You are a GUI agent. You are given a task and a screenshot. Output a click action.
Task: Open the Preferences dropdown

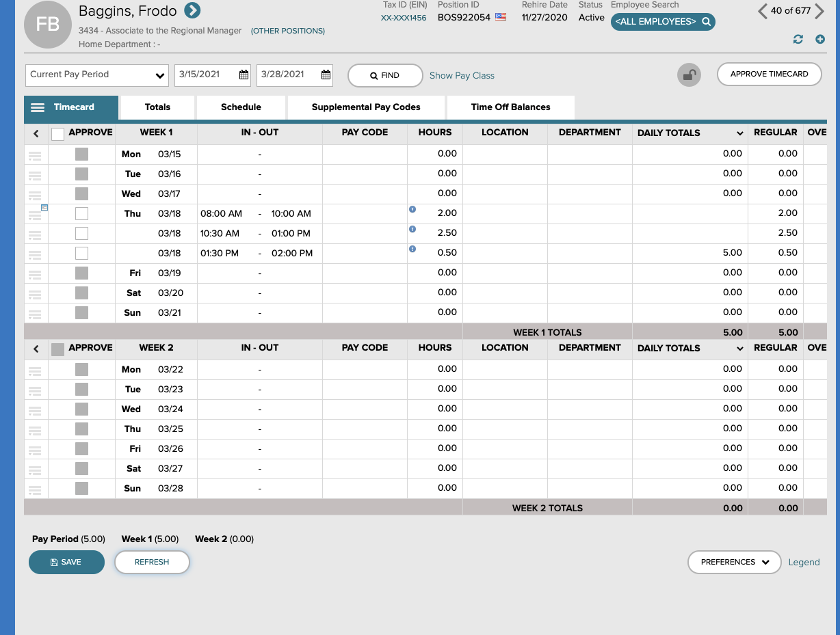(x=734, y=562)
